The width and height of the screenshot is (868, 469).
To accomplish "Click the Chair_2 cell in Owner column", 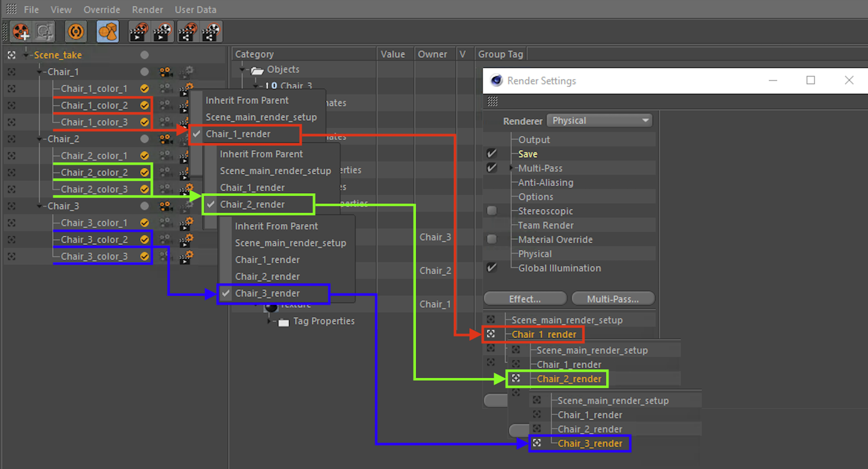I will coord(435,271).
